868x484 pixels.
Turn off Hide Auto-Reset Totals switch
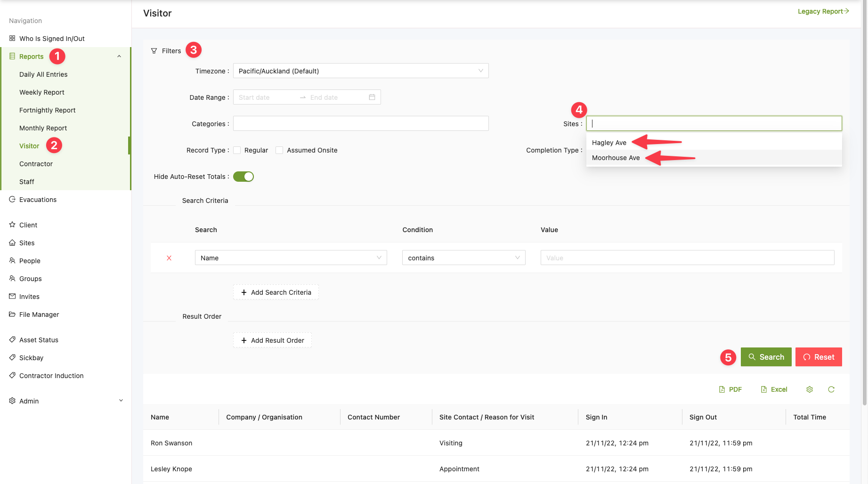click(x=243, y=177)
